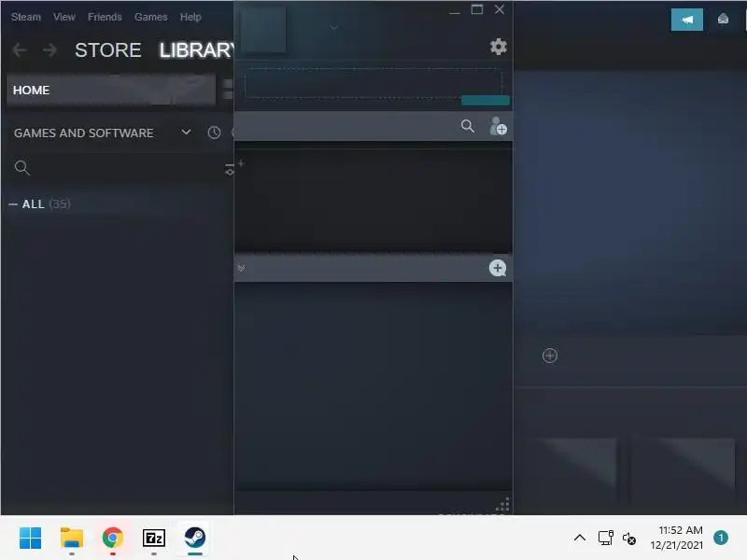Go to the STORE tab

coord(107,50)
